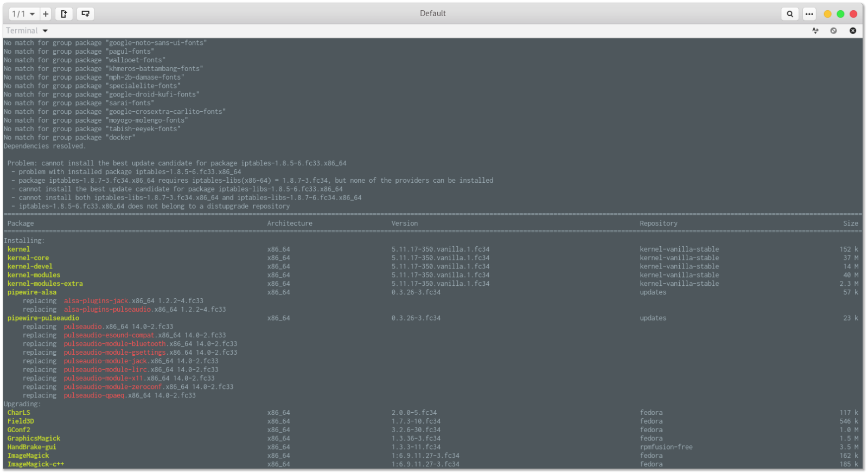Select the kernel-core package name
The width and height of the screenshot is (868, 474).
tap(28, 258)
